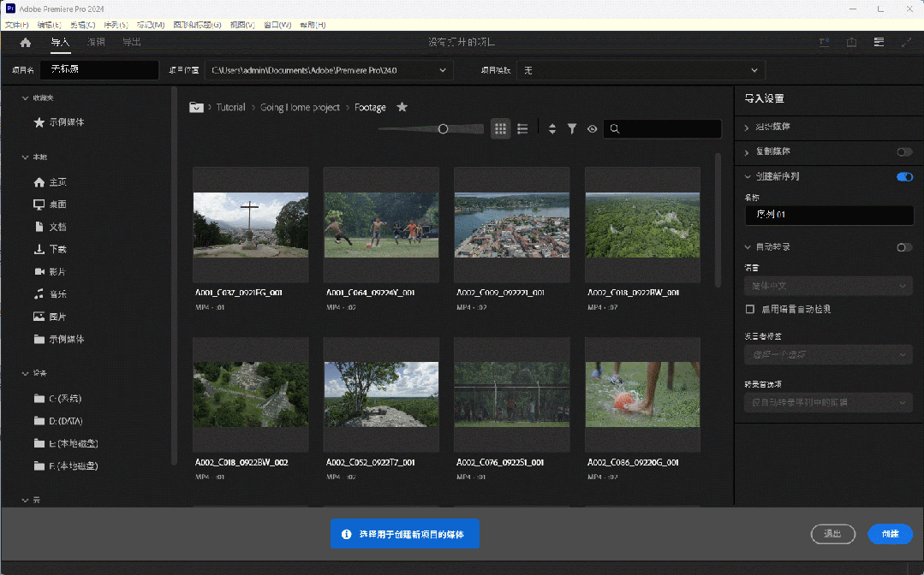Click the thumbnail size slider handle
The width and height of the screenshot is (924, 575).
pyautogui.click(x=443, y=129)
